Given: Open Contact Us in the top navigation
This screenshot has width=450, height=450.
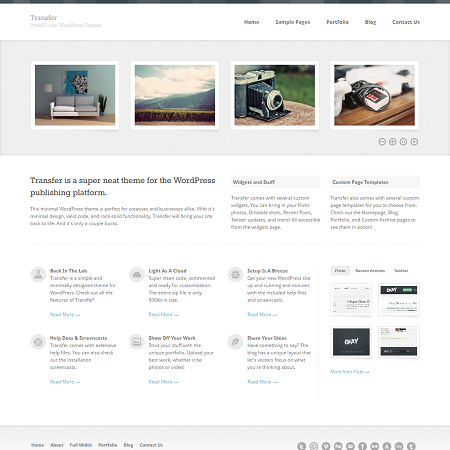Looking at the screenshot, I should (x=406, y=22).
